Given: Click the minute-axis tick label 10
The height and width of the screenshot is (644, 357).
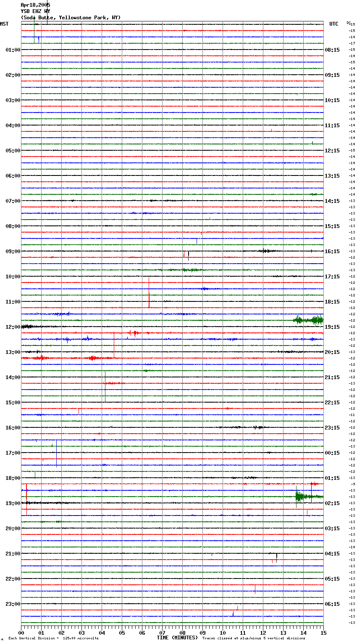Looking at the screenshot, I should coord(223,633).
